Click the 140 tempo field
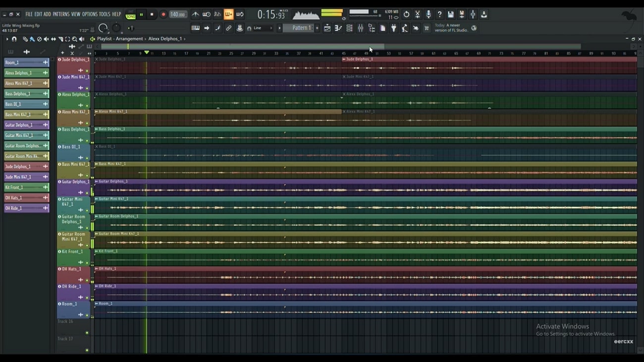 pyautogui.click(x=177, y=15)
